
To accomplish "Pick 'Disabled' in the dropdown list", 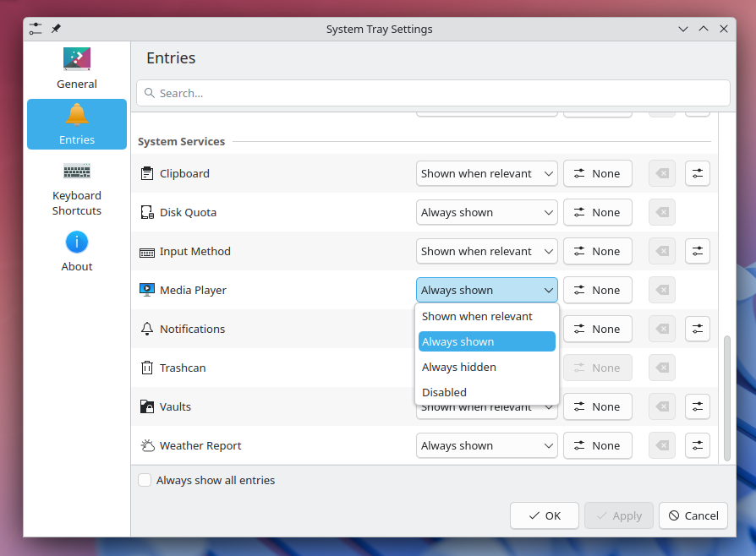I will point(487,392).
